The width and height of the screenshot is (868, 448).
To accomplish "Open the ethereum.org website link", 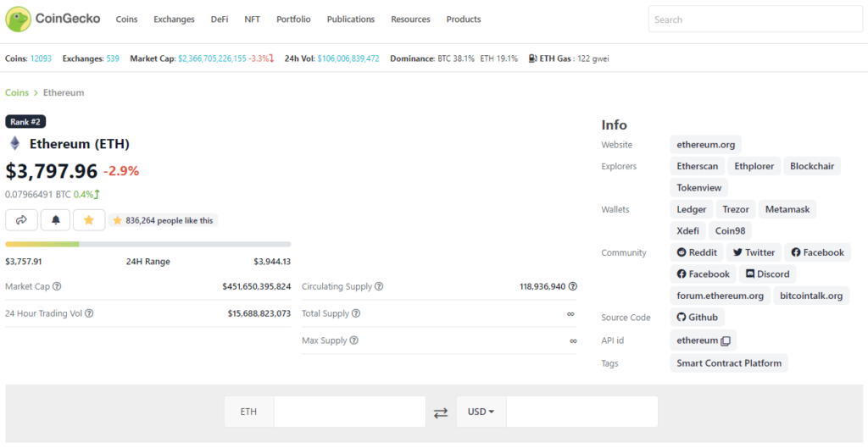I will tap(706, 145).
